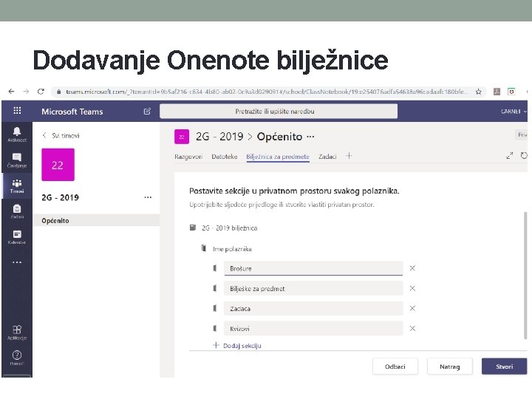The height and width of the screenshot is (399, 532).
Task: Click the Odbaci button
Action: (x=395, y=366)
